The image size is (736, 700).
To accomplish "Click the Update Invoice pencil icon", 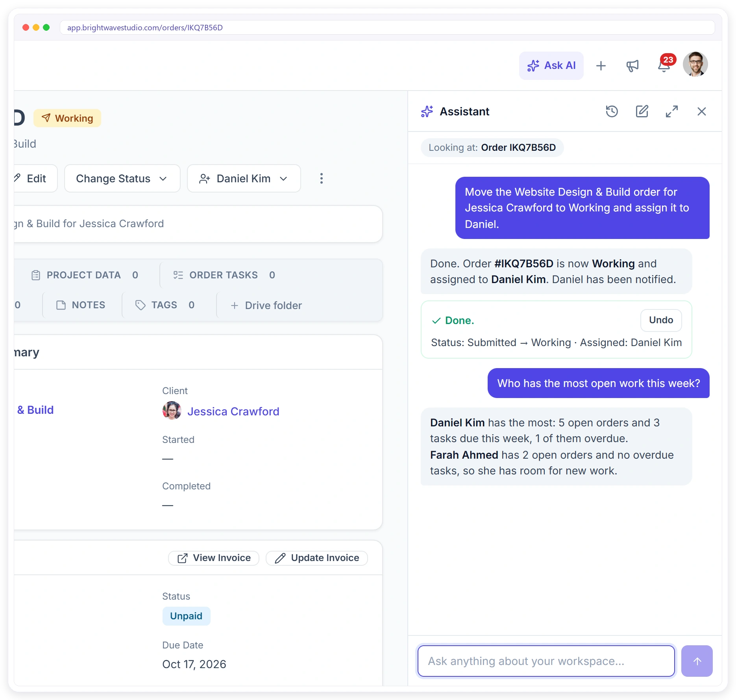I will tap(280, 558).
